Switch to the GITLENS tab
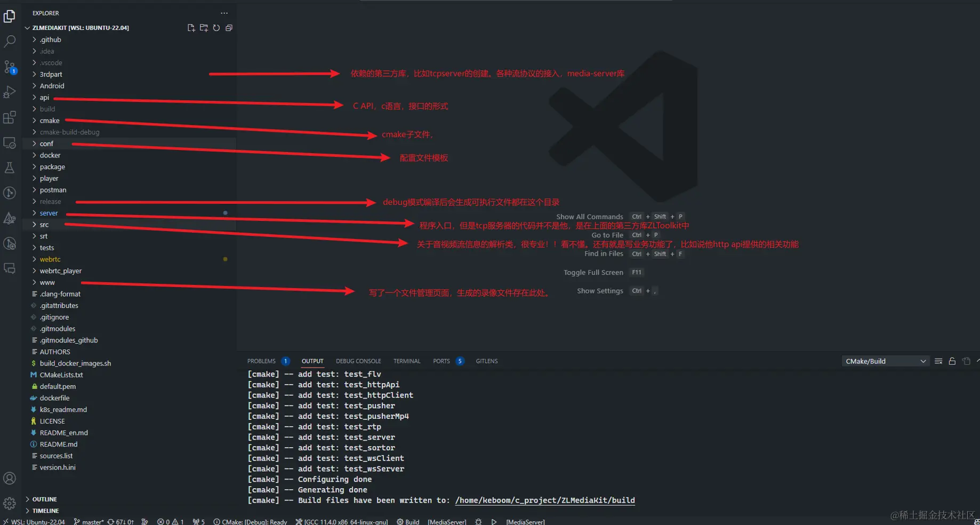Screen dimensions: 980x525 coord(487,361)
